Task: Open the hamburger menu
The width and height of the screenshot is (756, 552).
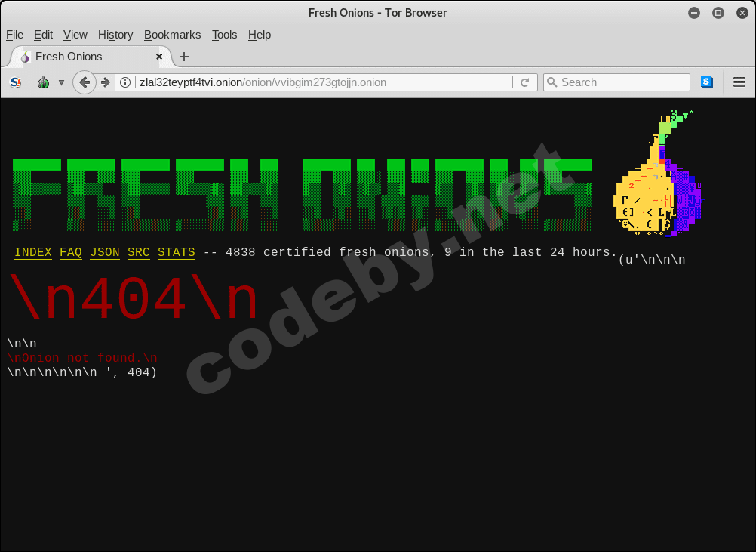Action: point(739,82)
